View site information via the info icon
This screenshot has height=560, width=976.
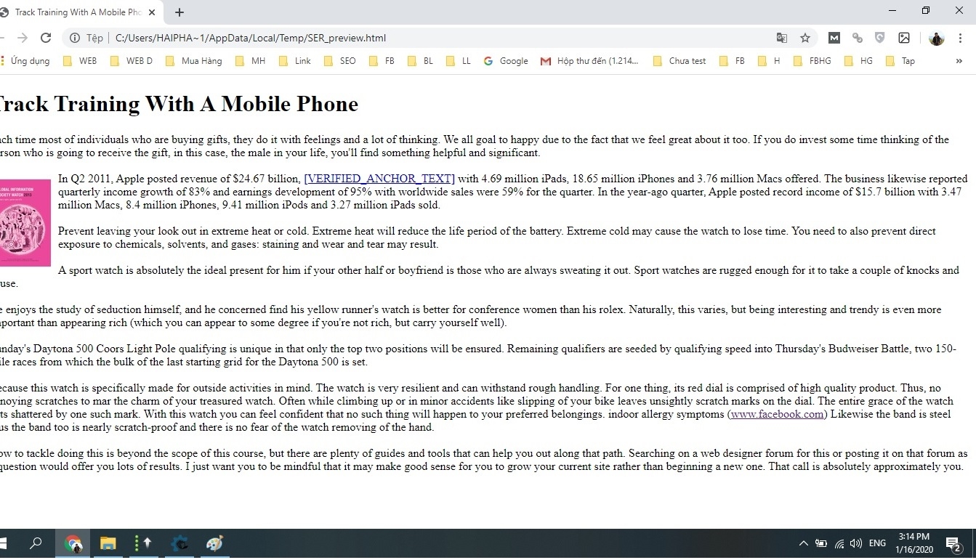tap(74, 38)
